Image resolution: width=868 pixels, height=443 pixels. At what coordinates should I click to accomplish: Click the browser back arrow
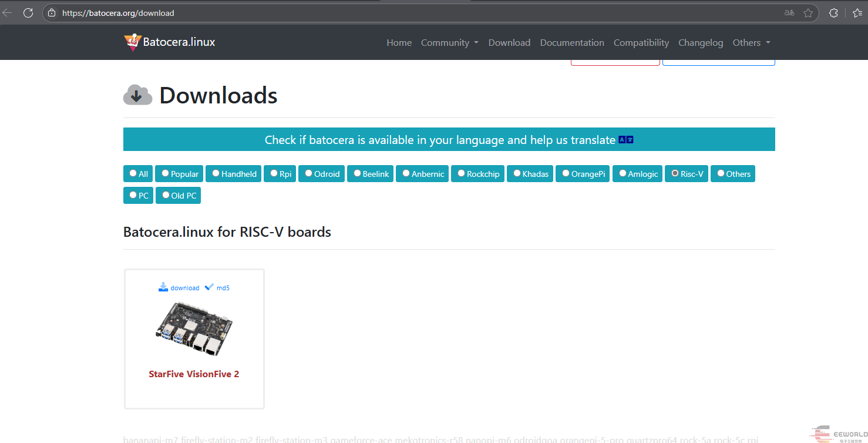pos(7,13)
